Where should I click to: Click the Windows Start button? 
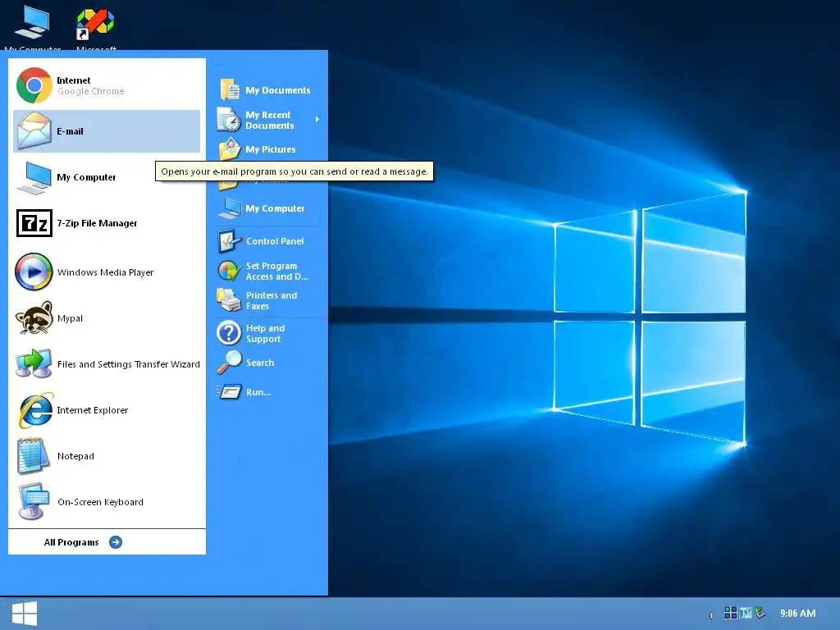pos(25,614)
